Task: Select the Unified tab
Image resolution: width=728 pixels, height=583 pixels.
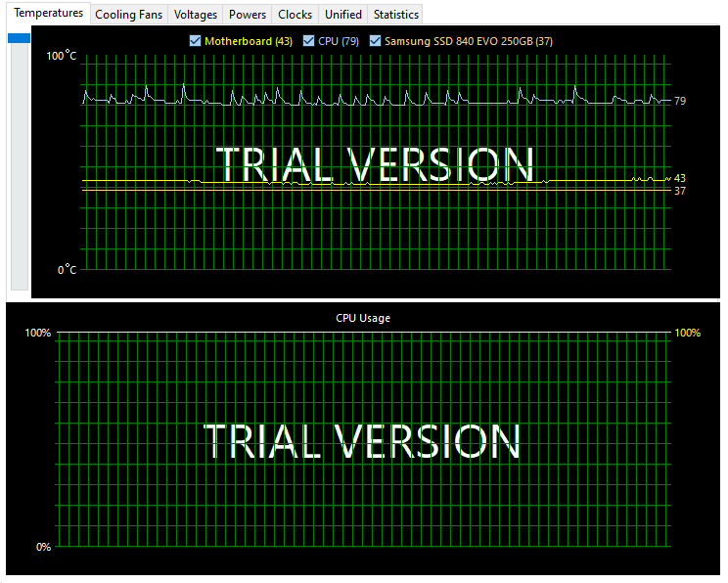Action: tap(343, 15)
